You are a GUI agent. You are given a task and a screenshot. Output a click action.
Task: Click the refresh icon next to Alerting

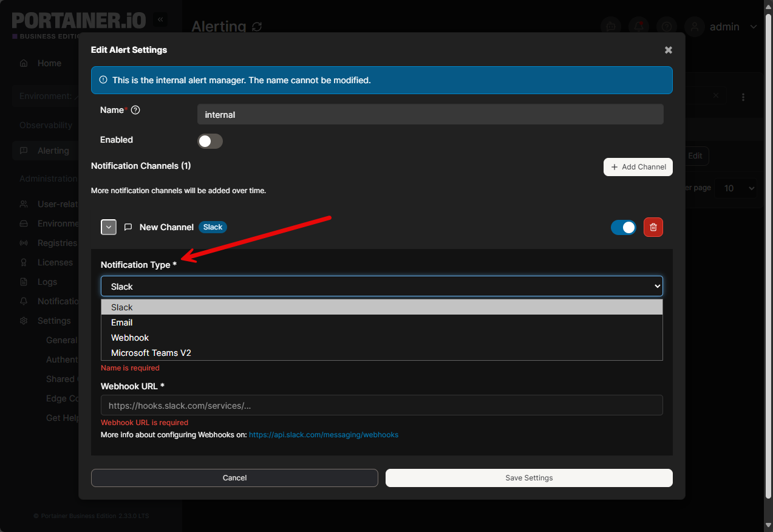click(257, 27)
